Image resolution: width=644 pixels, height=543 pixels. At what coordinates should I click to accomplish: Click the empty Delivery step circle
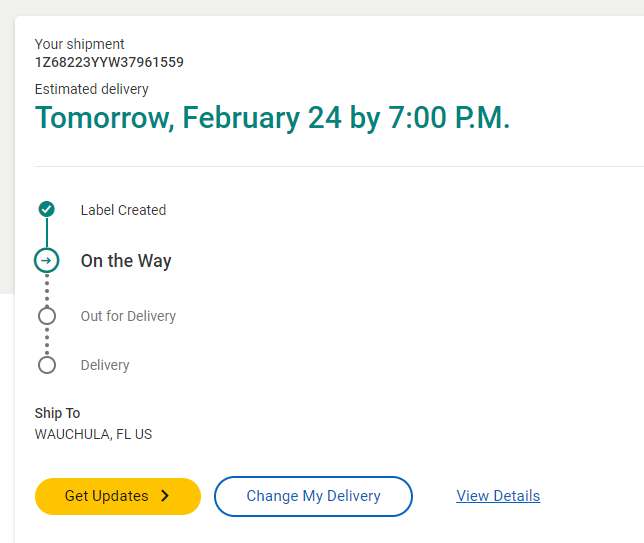point(46,365)
